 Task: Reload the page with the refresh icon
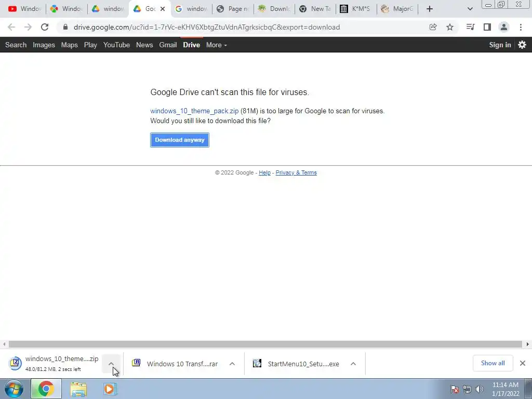45,27
